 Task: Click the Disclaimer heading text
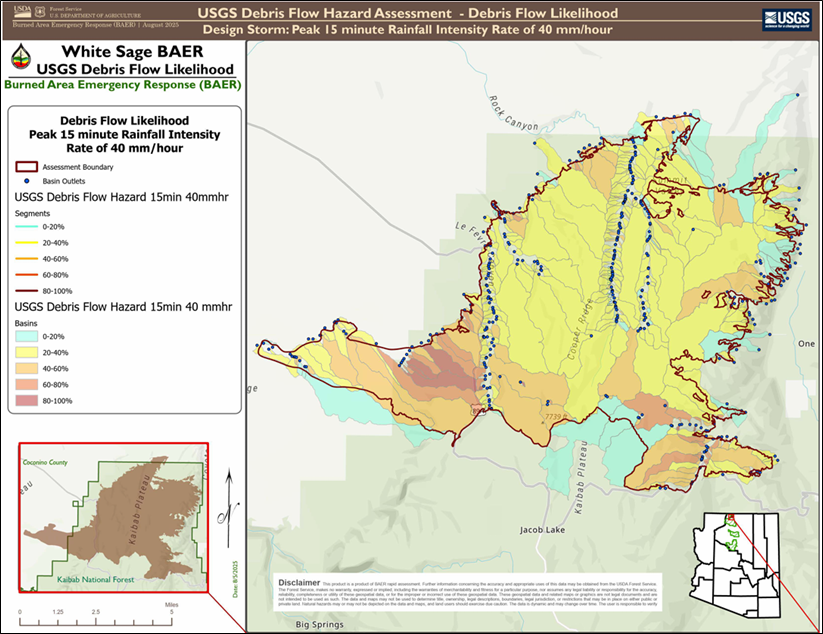pos(299,583)
